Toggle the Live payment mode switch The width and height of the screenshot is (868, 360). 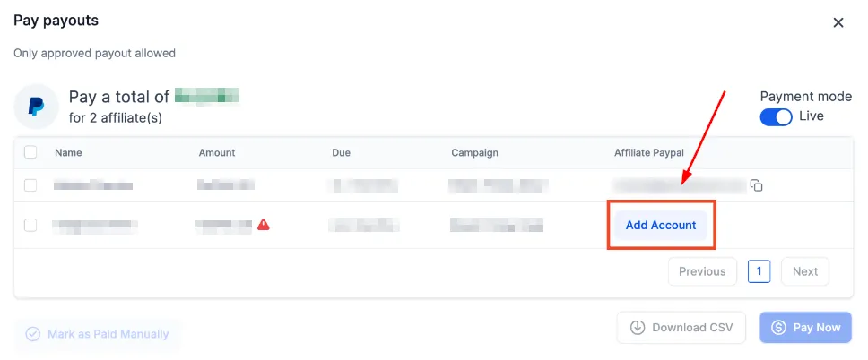pos(777,116)
